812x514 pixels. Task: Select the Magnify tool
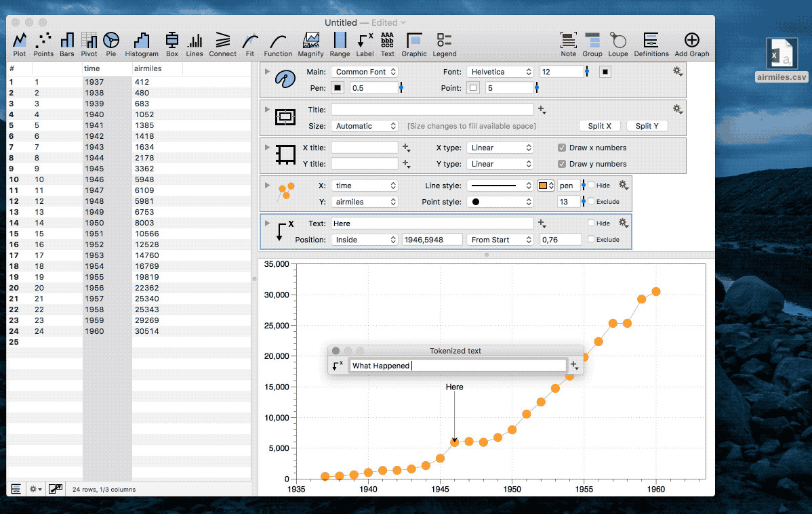click(x=310, y=45)
